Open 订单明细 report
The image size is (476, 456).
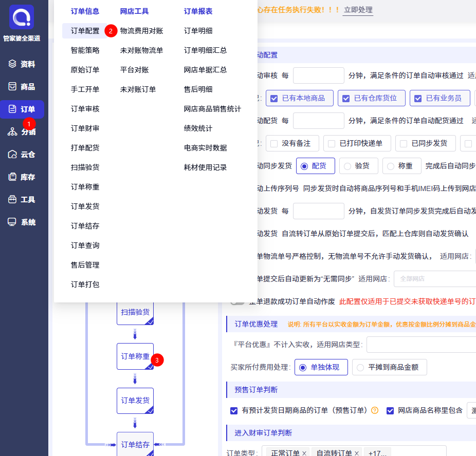[x=198, y=31]
